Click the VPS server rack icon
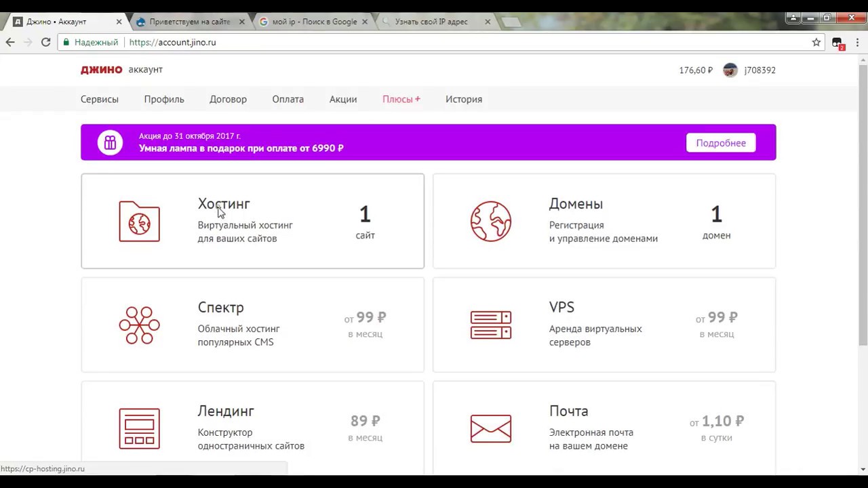Image resolution: width=868 pixels, height=488 pixels. [491, 325]
